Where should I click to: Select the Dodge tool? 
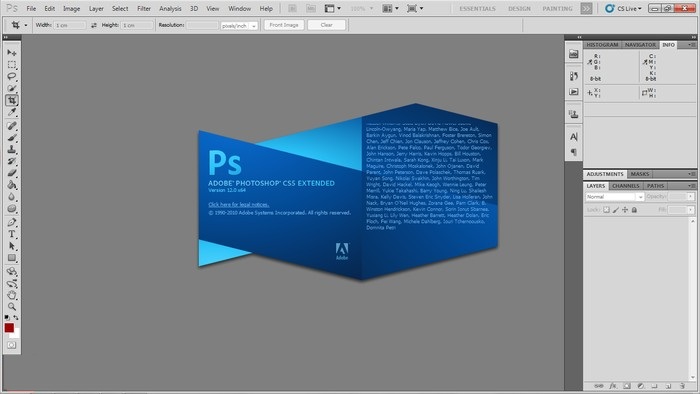pos(12,208)
